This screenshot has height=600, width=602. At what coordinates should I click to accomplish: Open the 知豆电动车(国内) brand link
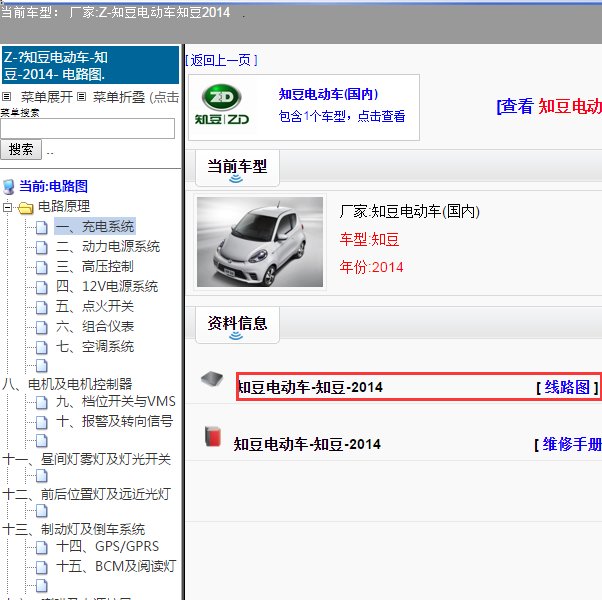(328, 94)
